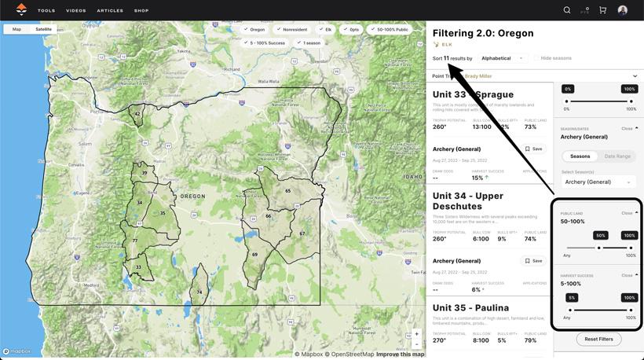The image size is (644, 360).
Task: Collapse the Seasons/Dates filter section
Action: click(629, 129)
